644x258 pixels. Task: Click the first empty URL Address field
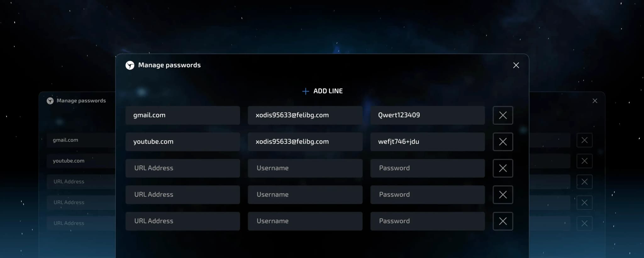tap(182, 168)
